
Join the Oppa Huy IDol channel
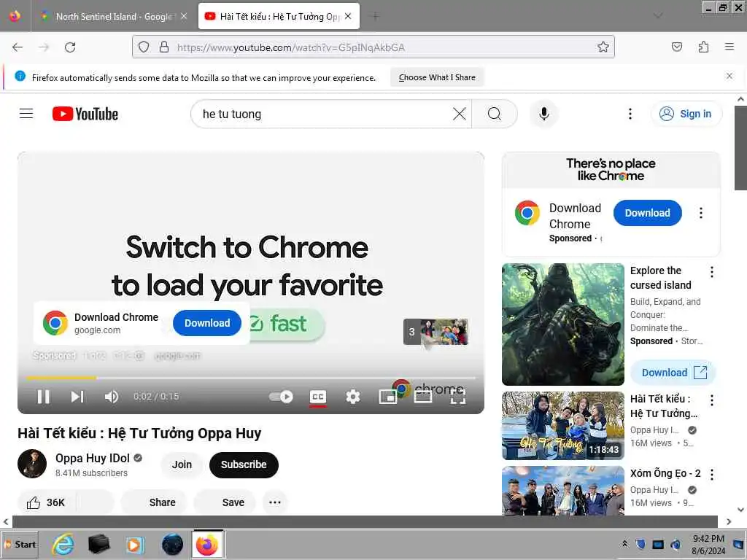click(182, 464)
